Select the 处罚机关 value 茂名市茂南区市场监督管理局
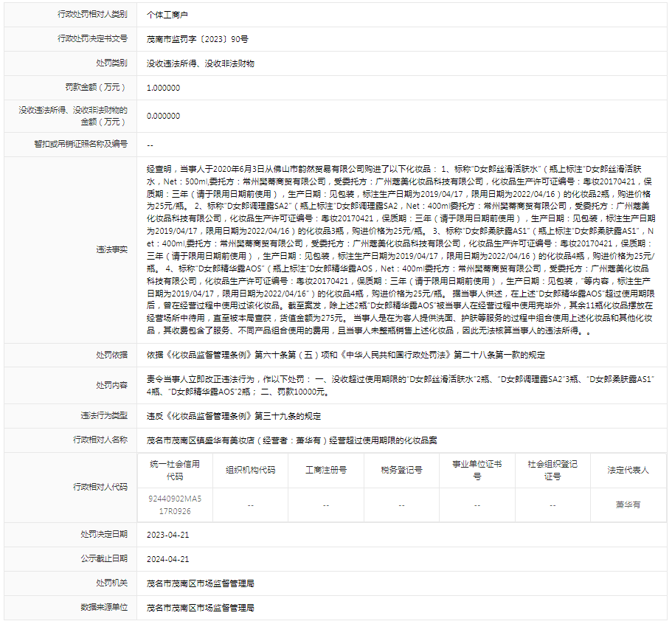Viewport: 672px width, 624px height. (x=201, y=583)
